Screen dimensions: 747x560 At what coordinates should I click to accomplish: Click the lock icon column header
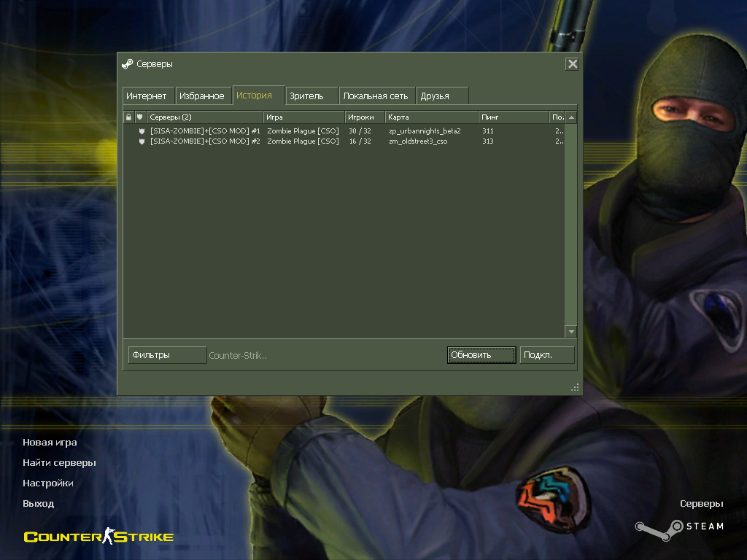tap(128, 117)
